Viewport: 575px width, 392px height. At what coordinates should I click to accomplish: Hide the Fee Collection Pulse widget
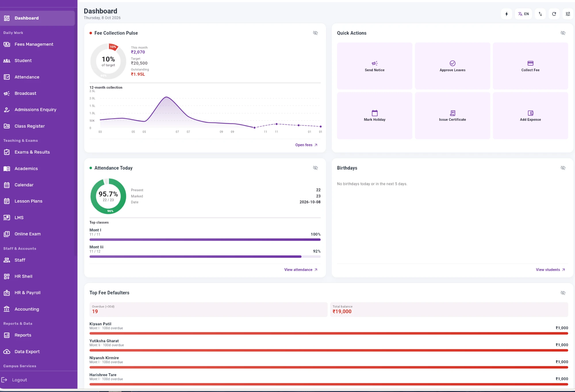pos(315,33)
